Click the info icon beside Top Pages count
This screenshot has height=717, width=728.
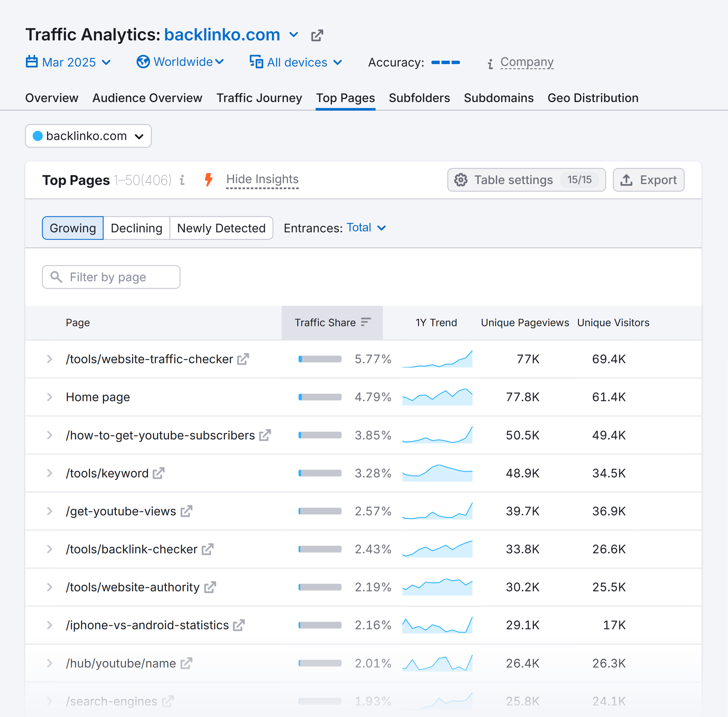tap(182, 180)
